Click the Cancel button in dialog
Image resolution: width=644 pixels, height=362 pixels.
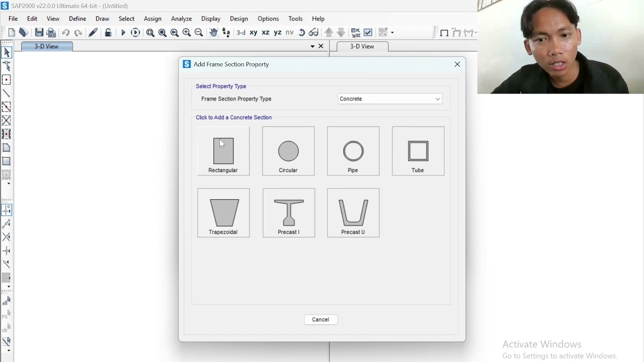320,320
